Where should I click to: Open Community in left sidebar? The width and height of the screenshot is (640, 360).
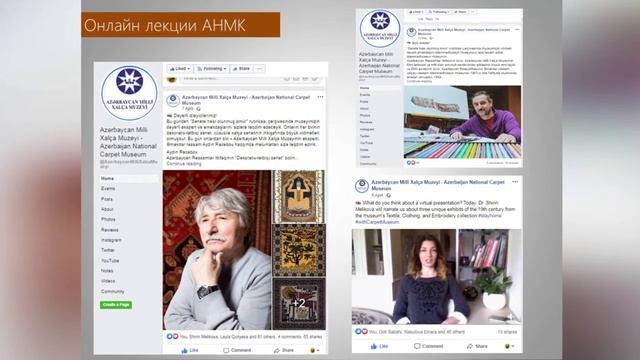tap(113, 291)
